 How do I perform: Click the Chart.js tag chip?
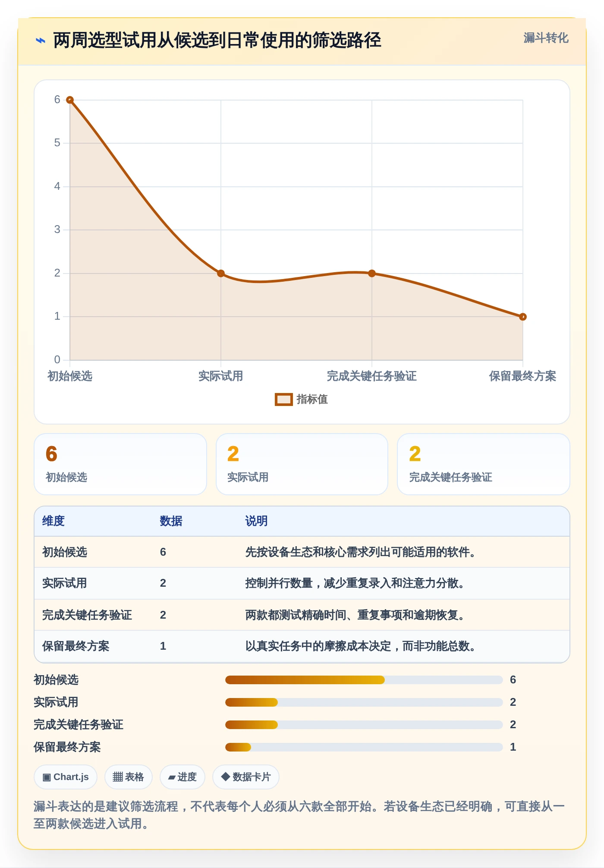(x=66, y=777)
